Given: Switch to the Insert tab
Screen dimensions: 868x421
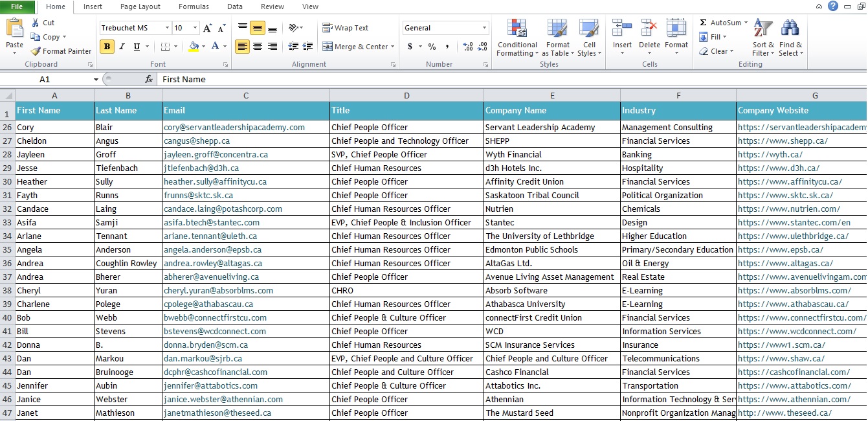Looking at the screenshot, I should [93, 6].
